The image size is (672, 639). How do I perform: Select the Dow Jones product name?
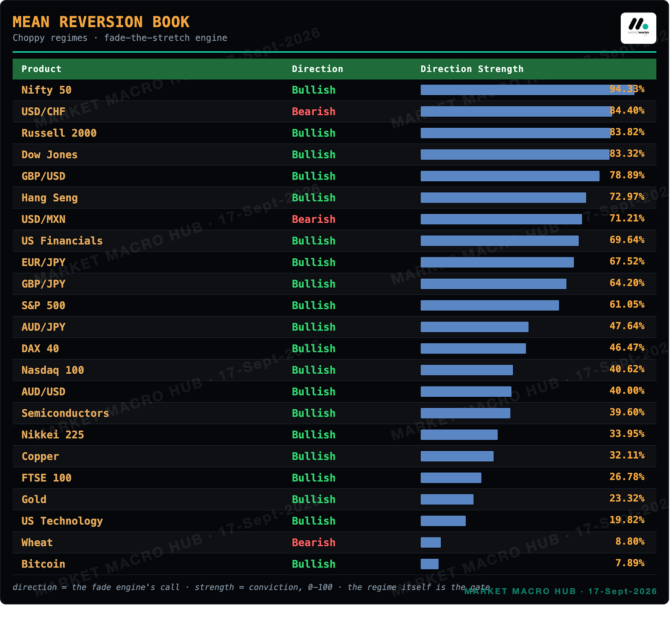49,155
